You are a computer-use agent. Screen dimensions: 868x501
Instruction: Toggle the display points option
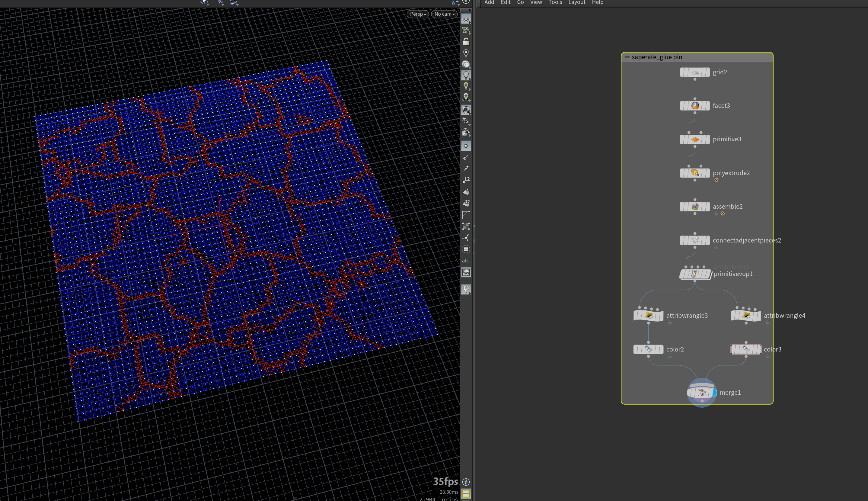[466, 146]
